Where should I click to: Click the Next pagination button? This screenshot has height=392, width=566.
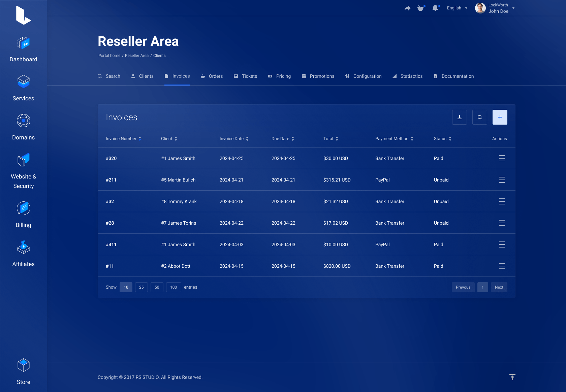click(499, 287)
